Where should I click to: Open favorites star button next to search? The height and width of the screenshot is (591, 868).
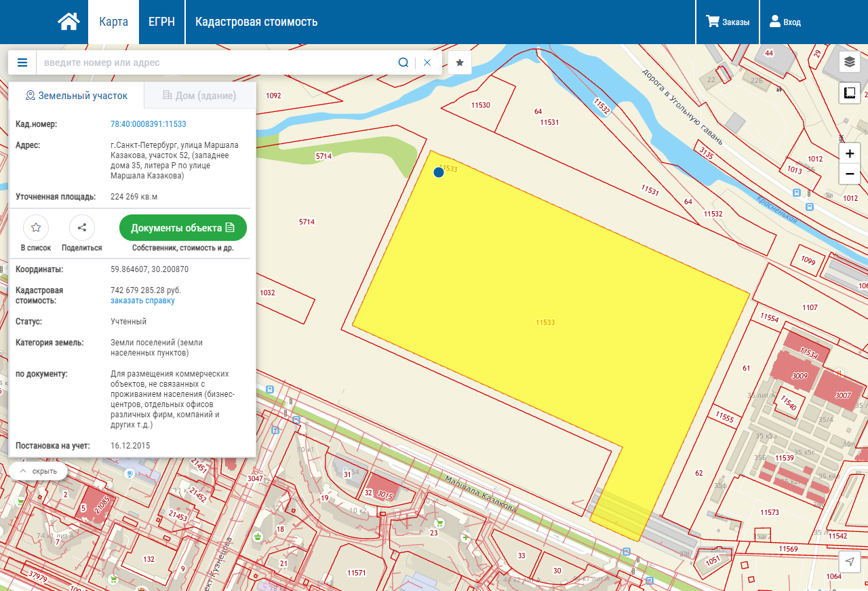point(460,62)
